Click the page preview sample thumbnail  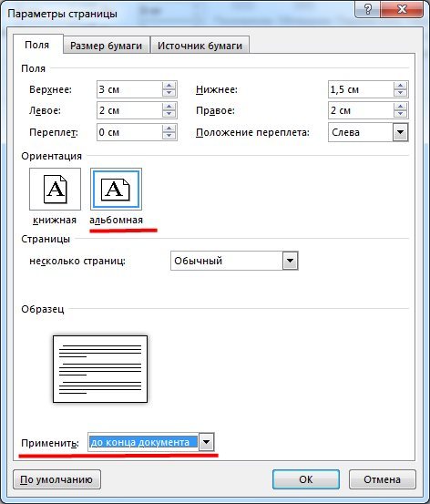(x=100, y=369)
